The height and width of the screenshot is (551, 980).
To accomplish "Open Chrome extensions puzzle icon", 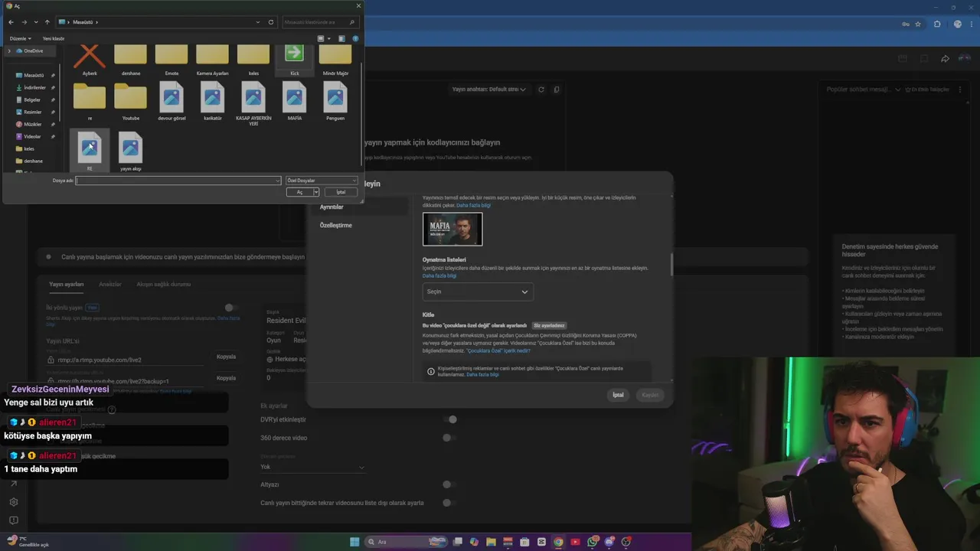I will pyautogui.click(x=937, y=24).
